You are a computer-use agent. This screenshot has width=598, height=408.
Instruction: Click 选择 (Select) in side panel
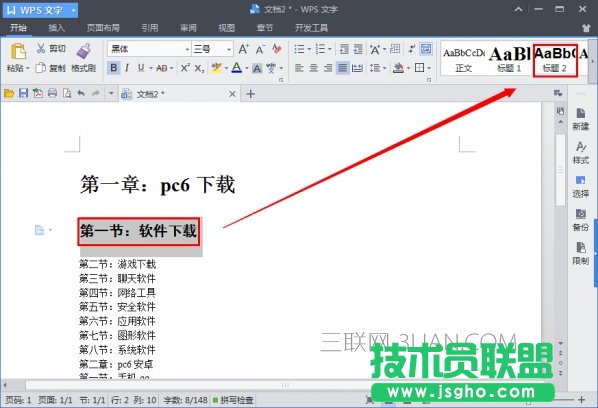click(580, 186)
